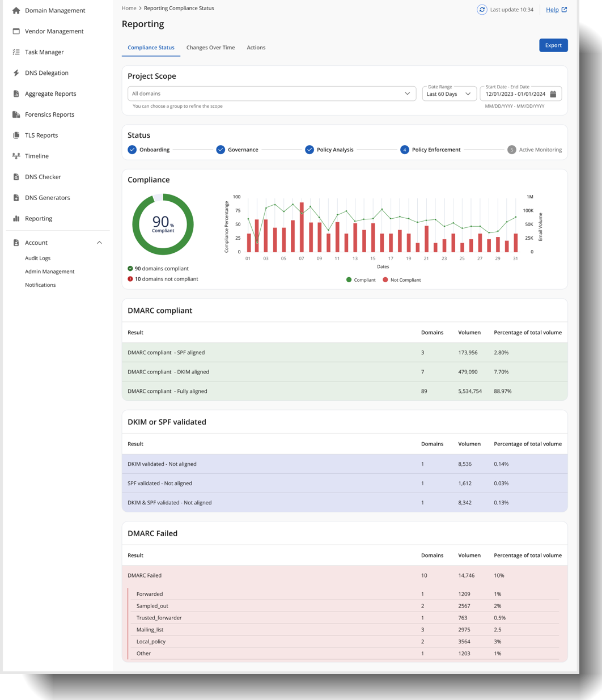Screen dimensions: 602x700
Task: Open the All domains dropdown
Action: [x=272, y=94]
